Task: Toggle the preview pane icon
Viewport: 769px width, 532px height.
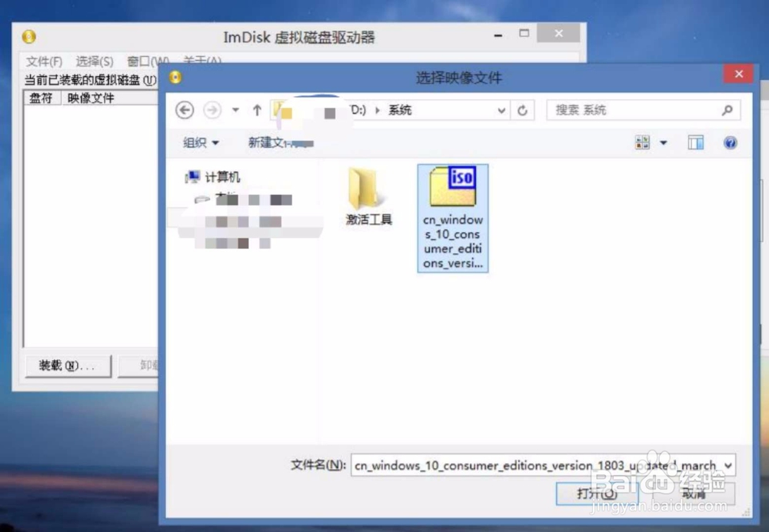Action: tap(695, 142)
